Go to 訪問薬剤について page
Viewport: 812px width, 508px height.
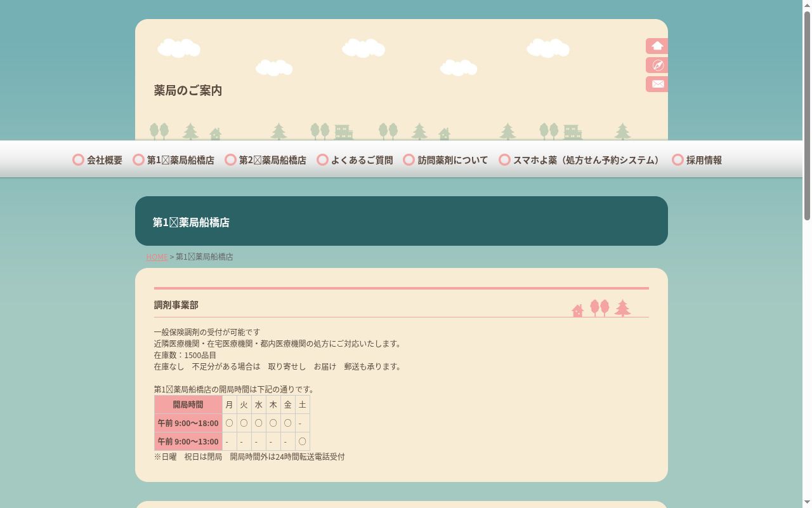(445, 160)
